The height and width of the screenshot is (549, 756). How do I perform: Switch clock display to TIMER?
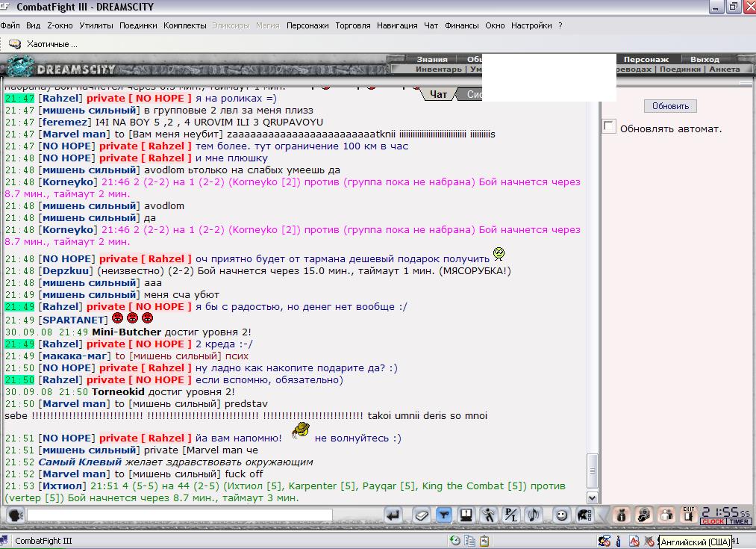[x=739, y=521]
